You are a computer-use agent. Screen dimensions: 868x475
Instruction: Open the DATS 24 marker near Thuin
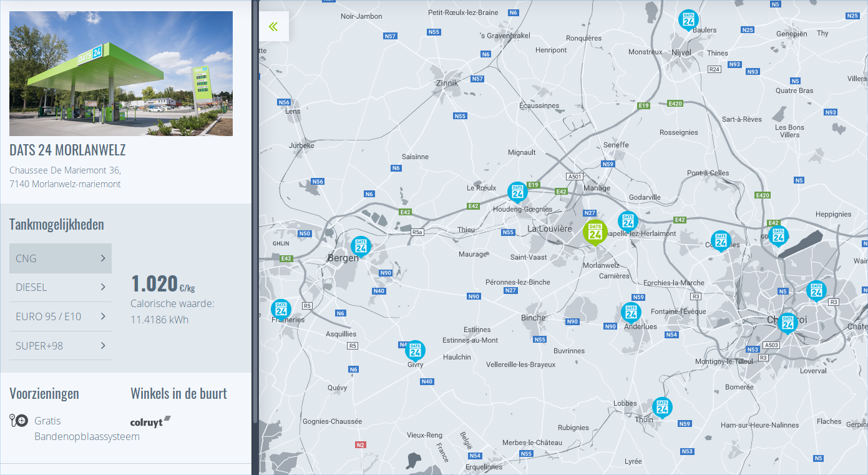(x=662, y=408)
